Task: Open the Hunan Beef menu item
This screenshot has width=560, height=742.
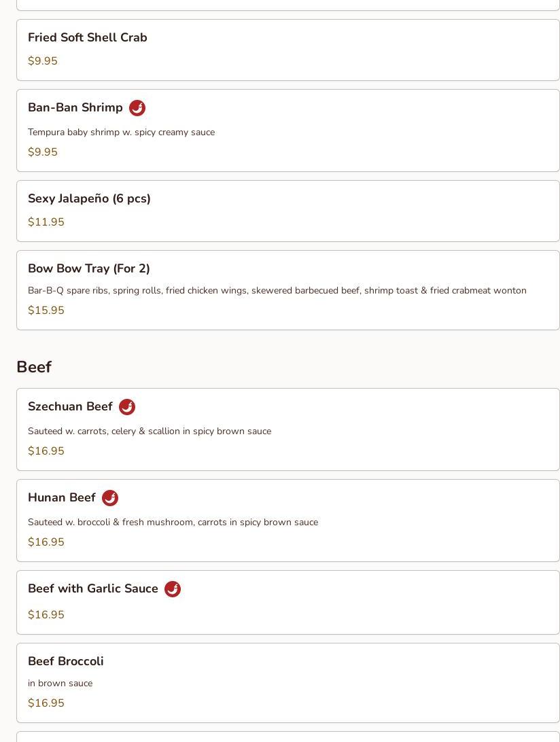Action: tap(62, 498)
